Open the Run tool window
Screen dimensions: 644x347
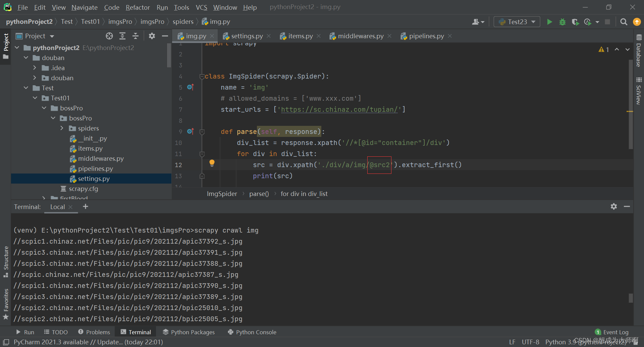[25, 332]
